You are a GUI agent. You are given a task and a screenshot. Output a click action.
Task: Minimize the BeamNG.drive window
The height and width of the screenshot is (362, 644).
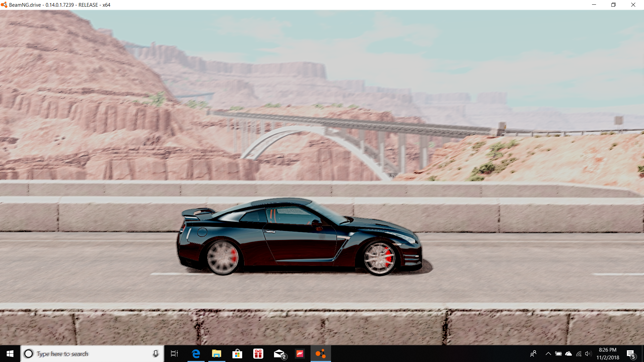coord(594,5)
